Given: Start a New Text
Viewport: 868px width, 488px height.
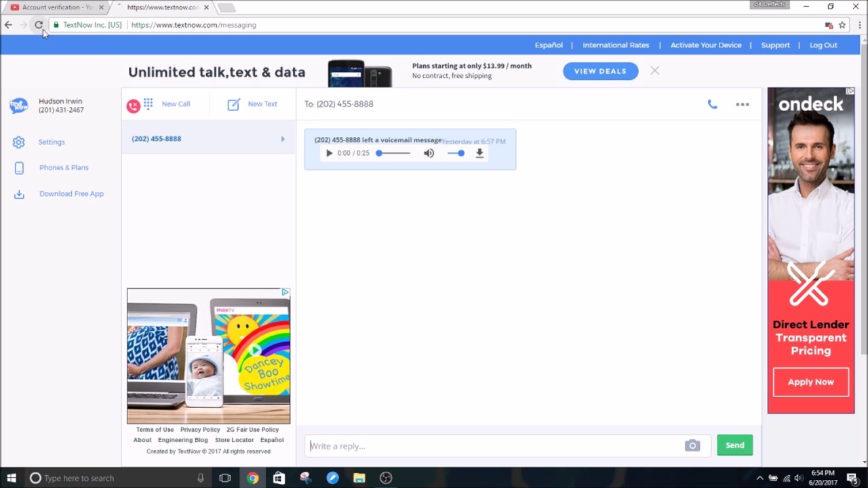Looking at the screenshot, I should coord(262,104).
